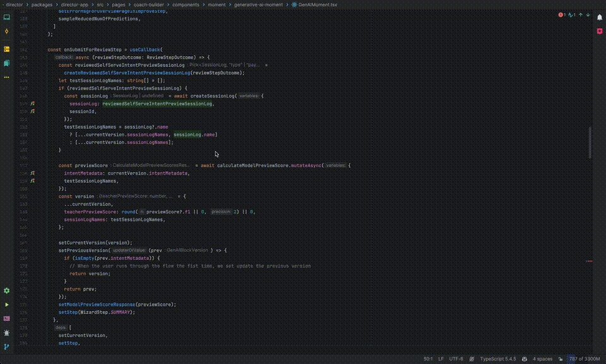Click the teacherPreviewScore property
This screenshot has width=606, height=364.
click(x=90, y=212)
